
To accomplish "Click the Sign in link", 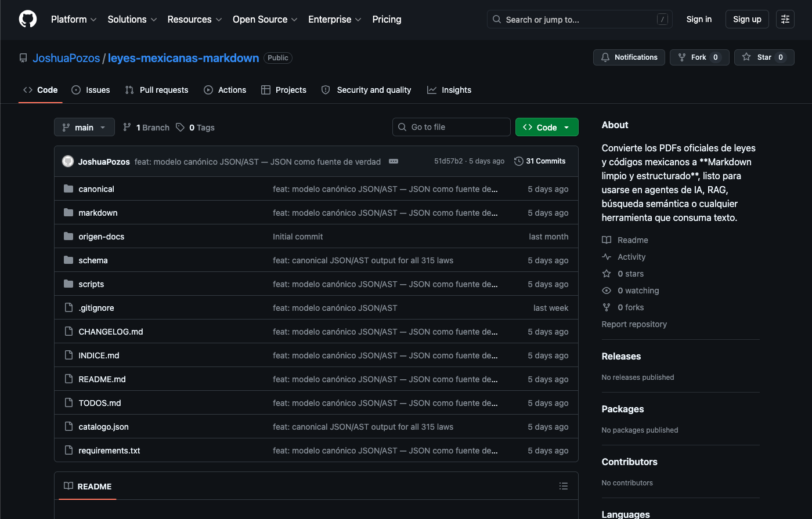I will 699,19.
